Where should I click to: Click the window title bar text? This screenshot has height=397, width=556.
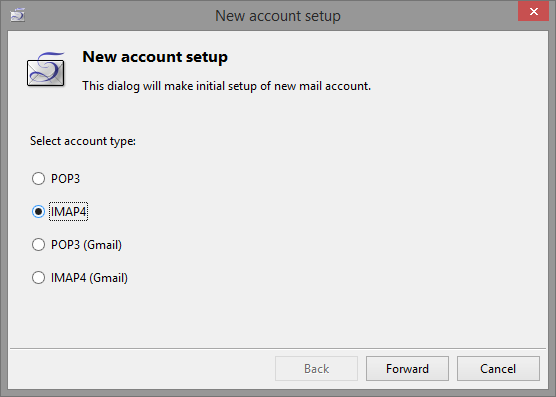click(278, 16)
